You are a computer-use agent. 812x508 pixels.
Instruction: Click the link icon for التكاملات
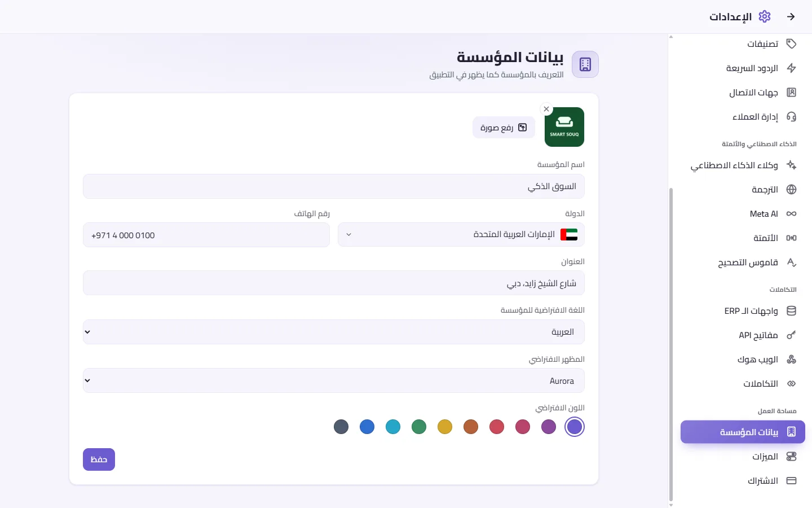point(791,383)
